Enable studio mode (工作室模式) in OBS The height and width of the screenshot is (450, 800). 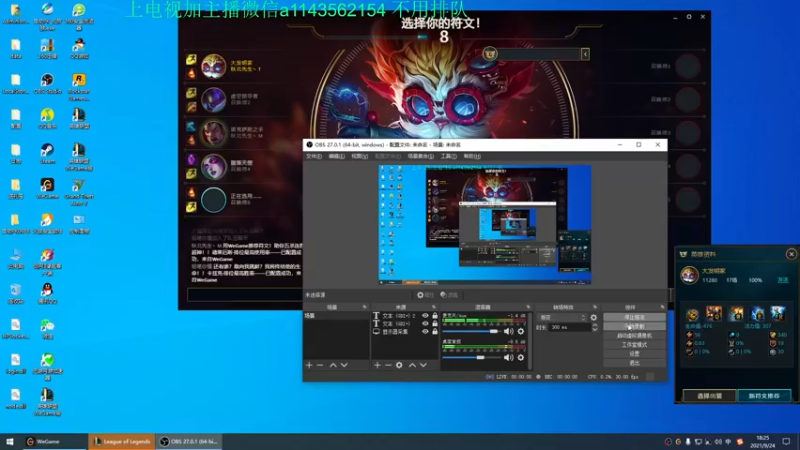pos(634,345)
